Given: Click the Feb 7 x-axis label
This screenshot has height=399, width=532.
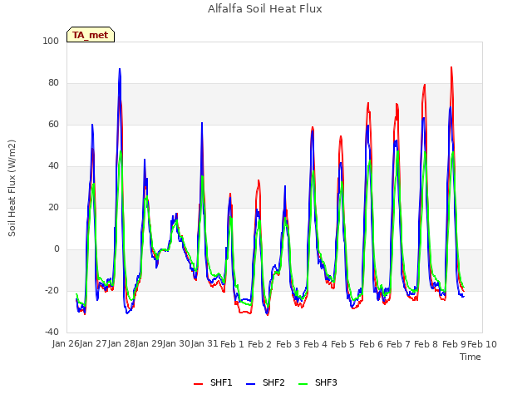Looking at the screenshot, I should [398, 344].
